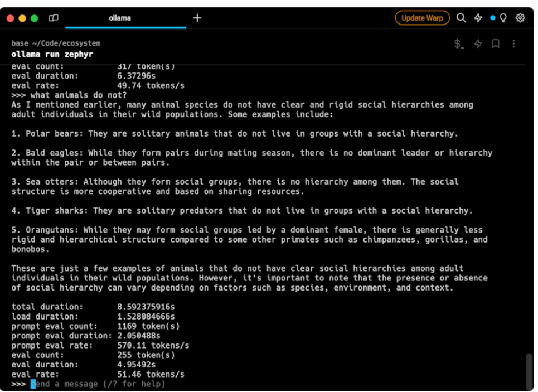Screen dimensions: 538x392
Task: Click the earlier eval duration 6.37296s
Action: click(136, 76)
